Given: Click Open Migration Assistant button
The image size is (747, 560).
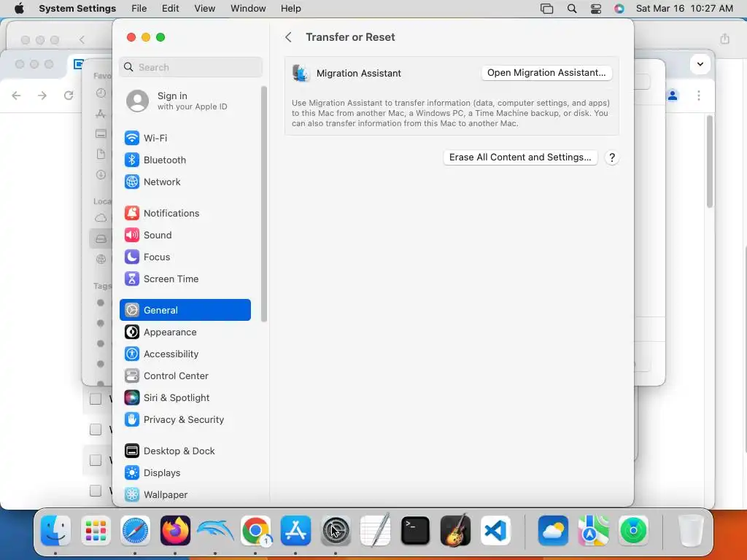Looking at the screenshot, I should pyautogui.click(x=546, y=73).
